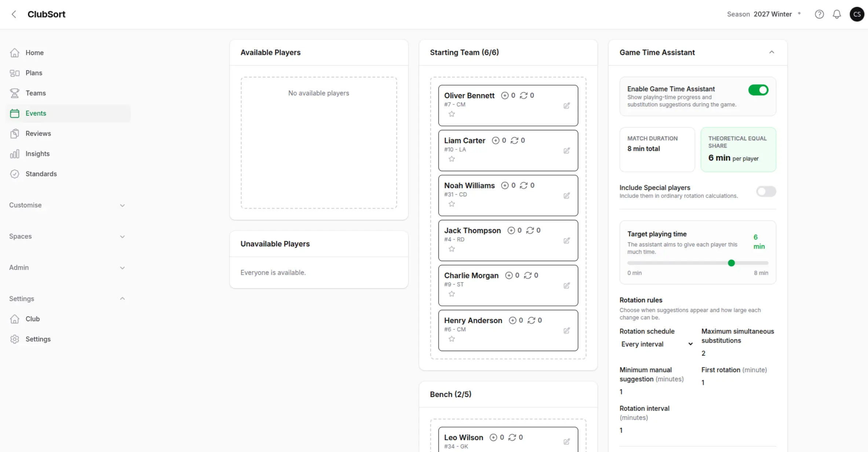
Task: Star Henry Anderson as special player
Action: coord(452,339)
